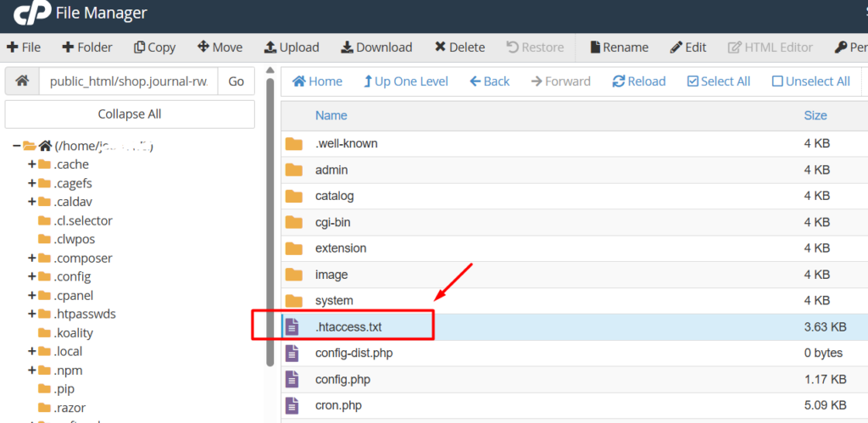This screenshot has height=423, width=868.
Task: Click the extension folder icon
Action: 294,248
